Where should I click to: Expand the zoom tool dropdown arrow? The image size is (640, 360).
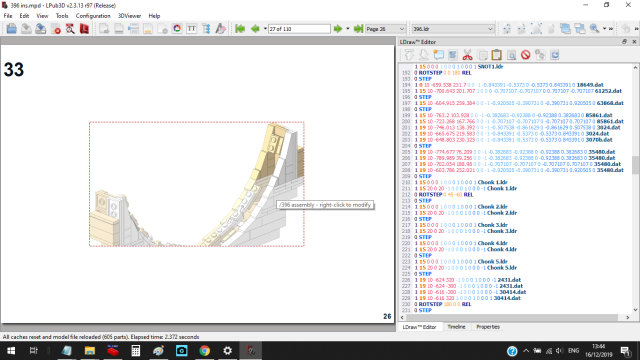(604, 29)
